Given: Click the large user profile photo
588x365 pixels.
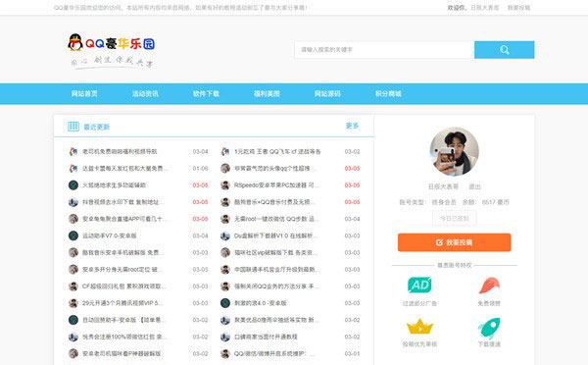Looking at the screenshot, I should (x=454, y=151).
